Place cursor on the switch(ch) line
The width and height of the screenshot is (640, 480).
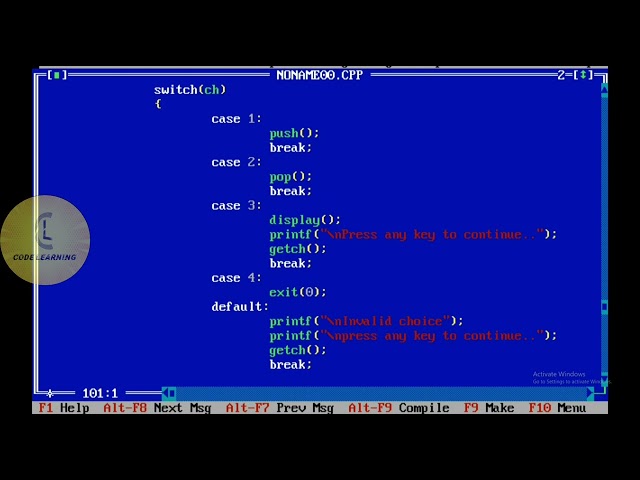(190, 90)
